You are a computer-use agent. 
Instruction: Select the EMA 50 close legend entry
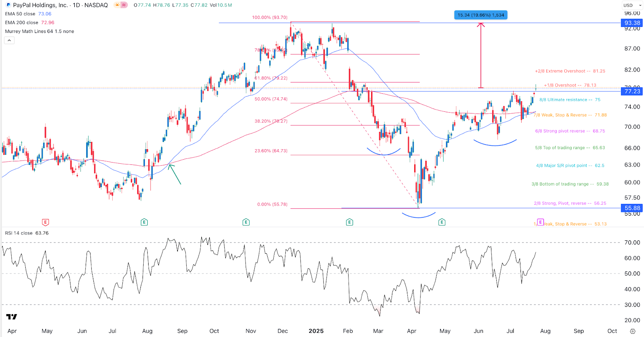[x=28, y=14]
